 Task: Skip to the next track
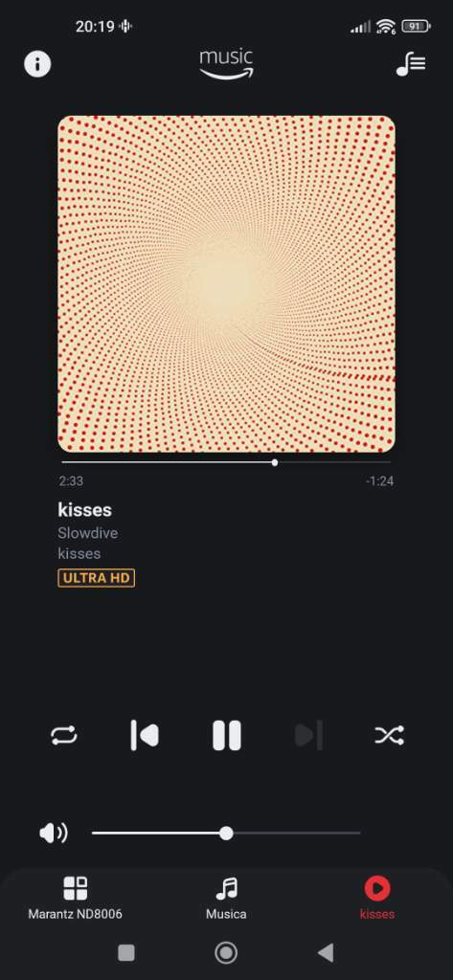[308, 735]
